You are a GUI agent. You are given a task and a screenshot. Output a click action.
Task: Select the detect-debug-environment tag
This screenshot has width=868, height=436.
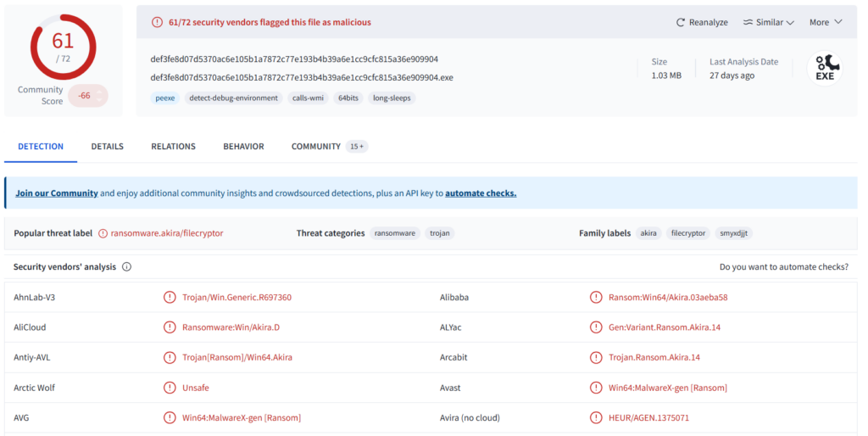[233, 98]
